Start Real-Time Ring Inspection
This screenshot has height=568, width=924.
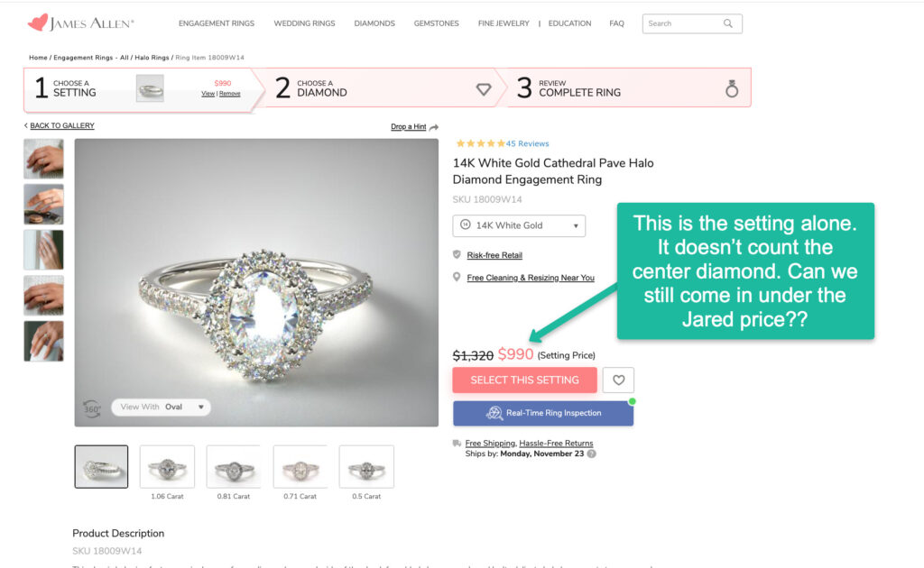coord(543,413)
